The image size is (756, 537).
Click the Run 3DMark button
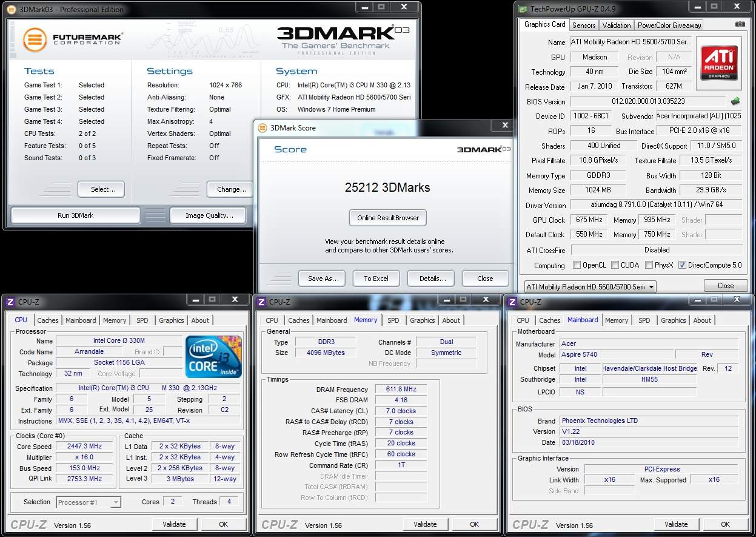point(76,215)
